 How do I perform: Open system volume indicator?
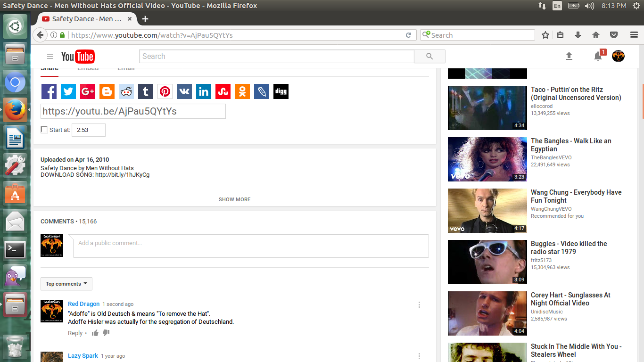(x=589, y=6)
